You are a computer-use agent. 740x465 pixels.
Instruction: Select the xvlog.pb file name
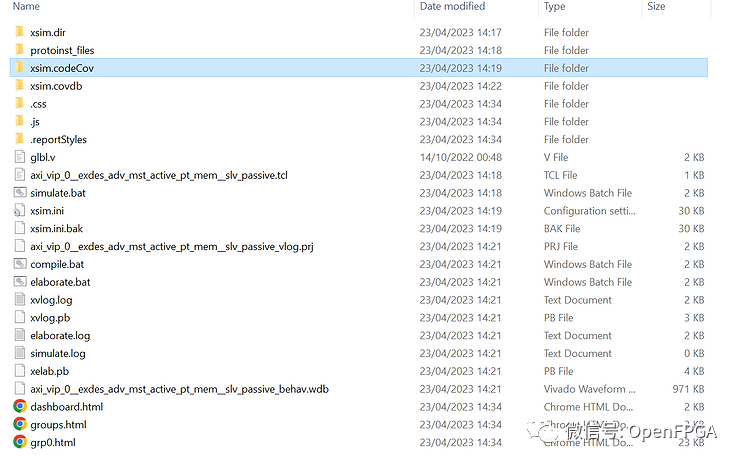[x=50, y=318]
